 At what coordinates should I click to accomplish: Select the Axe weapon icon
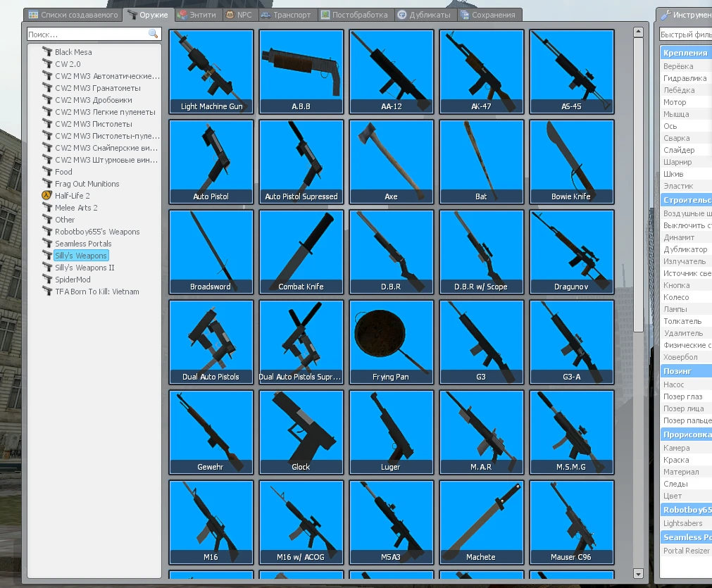391,161
